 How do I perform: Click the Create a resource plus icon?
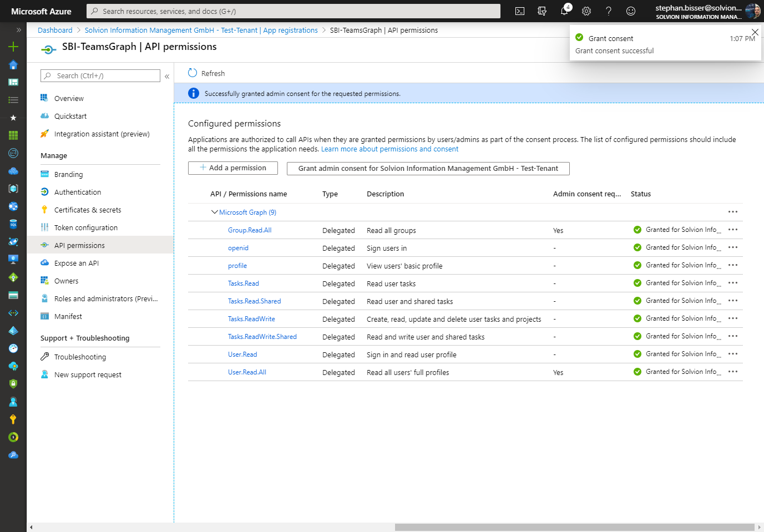13,47
